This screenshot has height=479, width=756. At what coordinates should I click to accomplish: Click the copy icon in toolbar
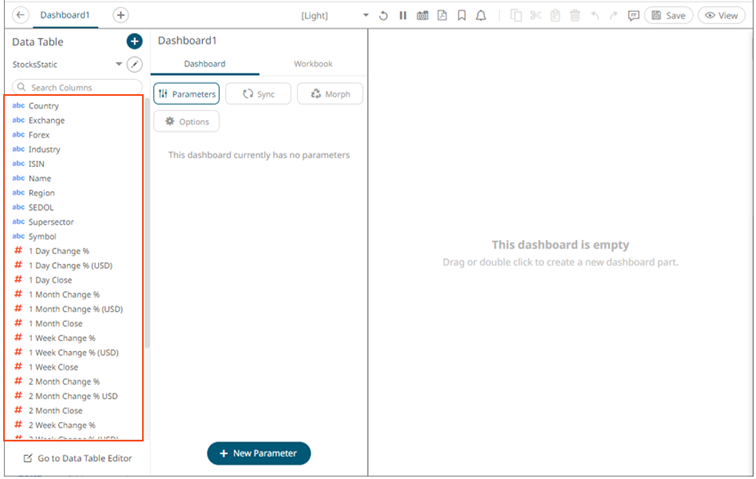point(516,15)
